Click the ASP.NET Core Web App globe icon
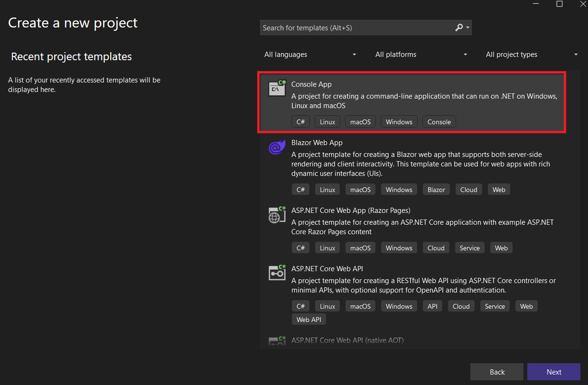 coord(277,215)
